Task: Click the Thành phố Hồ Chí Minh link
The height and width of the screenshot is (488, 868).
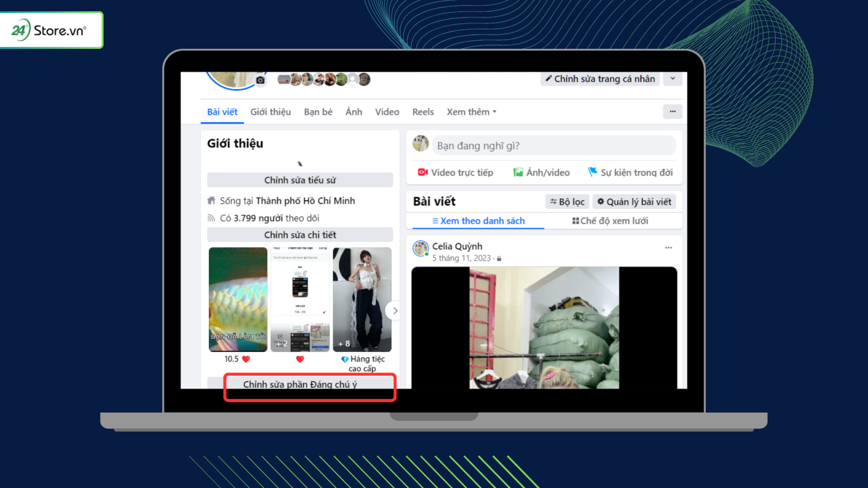Action: (x=305, y=201)
